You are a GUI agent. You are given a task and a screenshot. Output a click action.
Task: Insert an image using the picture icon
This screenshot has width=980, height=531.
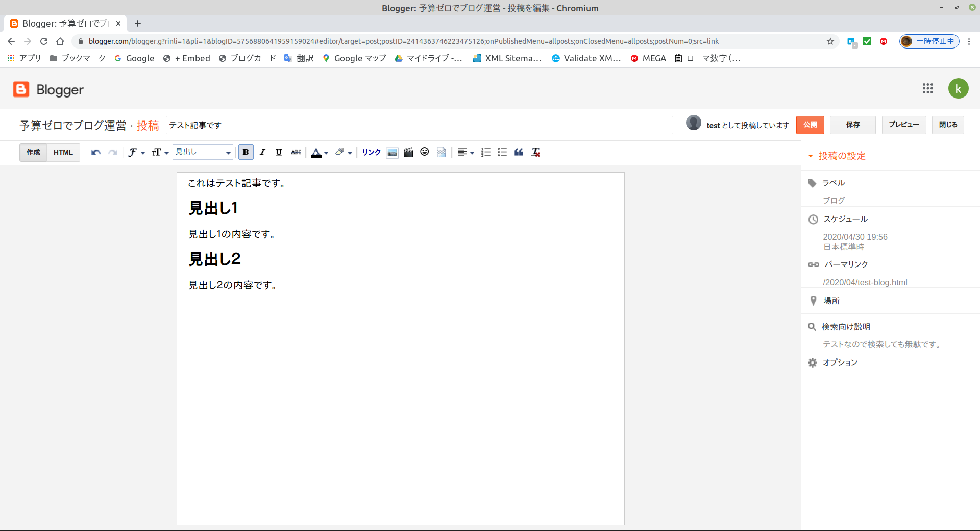click(392, 152)
